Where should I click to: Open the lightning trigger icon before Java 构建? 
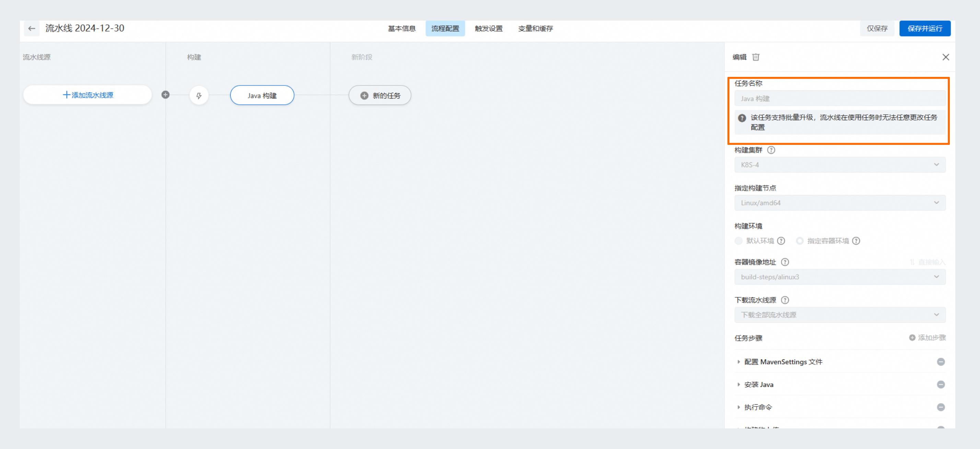[199, 95]
